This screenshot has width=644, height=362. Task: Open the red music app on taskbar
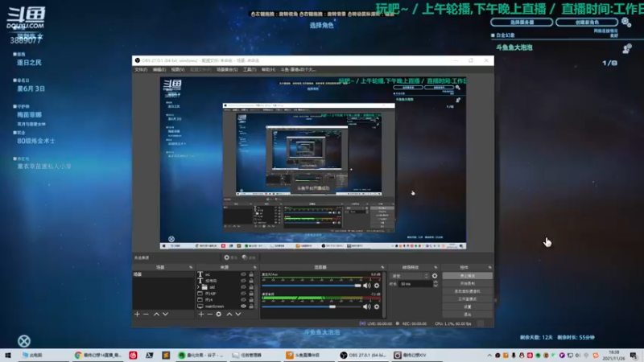click(133, 355)
